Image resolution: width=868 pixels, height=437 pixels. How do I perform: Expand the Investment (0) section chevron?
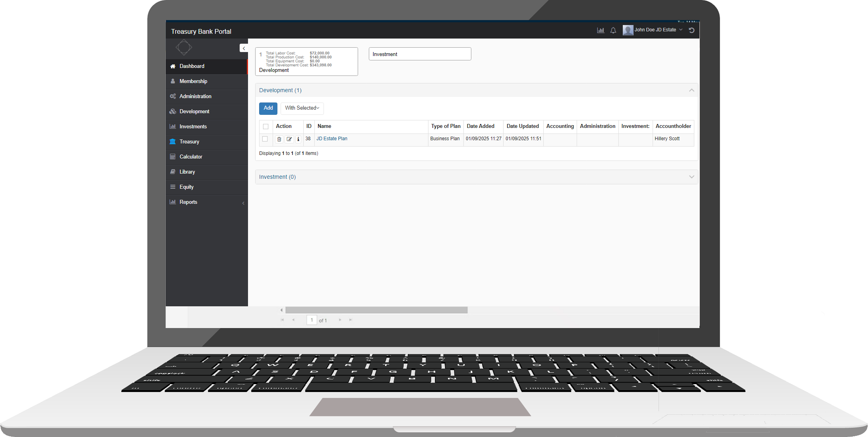pos(692,177)
